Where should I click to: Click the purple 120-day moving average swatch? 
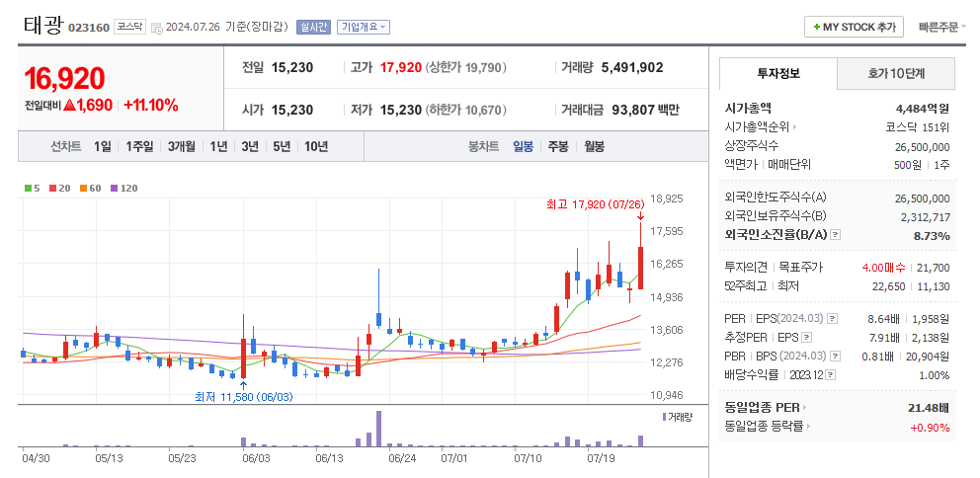(x=114, y=188)
